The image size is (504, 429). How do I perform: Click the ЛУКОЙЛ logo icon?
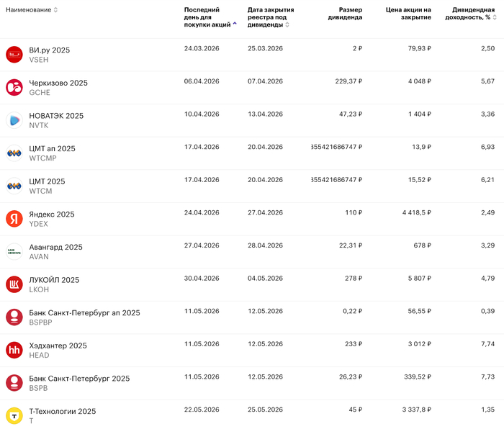pyautogui.click(x=14, y=284)
